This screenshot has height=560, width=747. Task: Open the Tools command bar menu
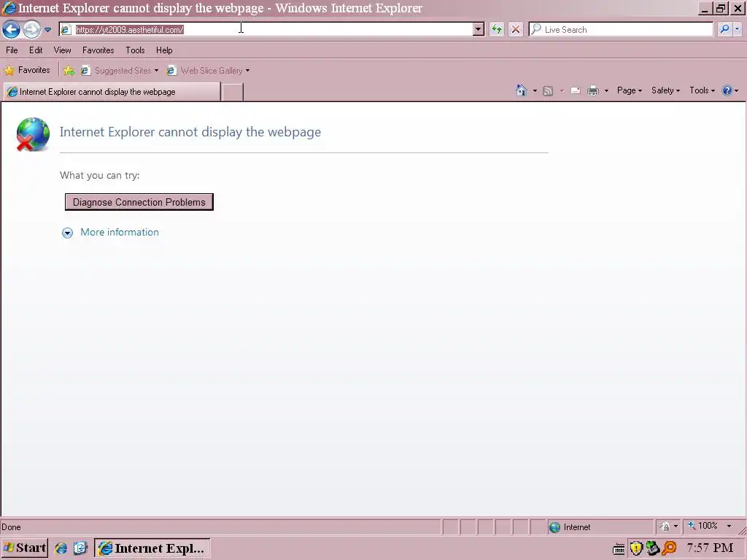click(x=703, y=90)
